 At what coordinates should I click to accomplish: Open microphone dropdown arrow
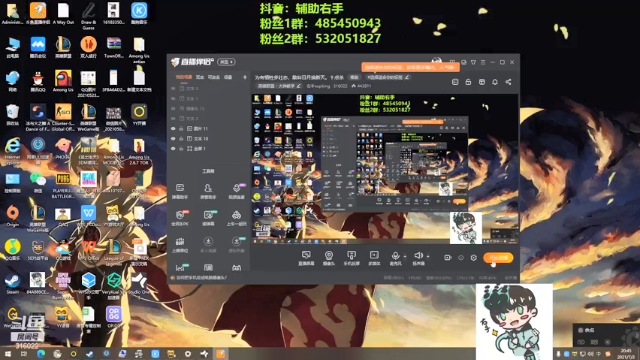(x=405, y=257)
